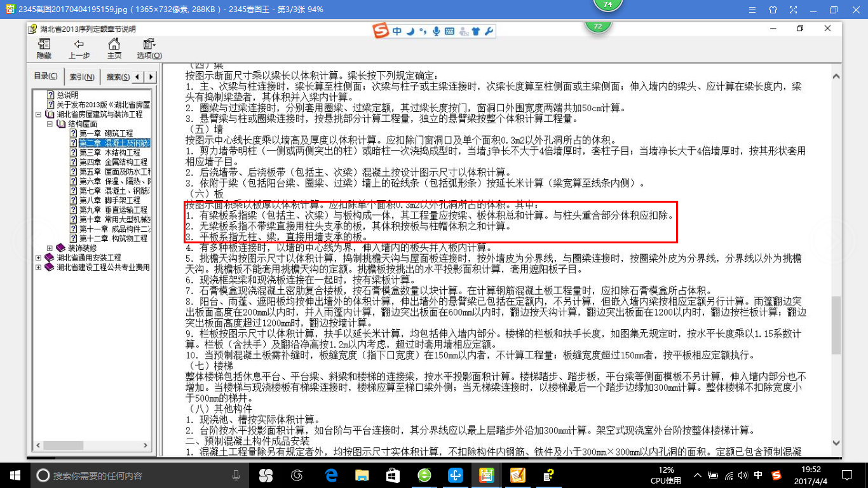Screen dimensions: 868x488
Task: Click the red Sogou icon in system tray
Action: coord(776,475)
